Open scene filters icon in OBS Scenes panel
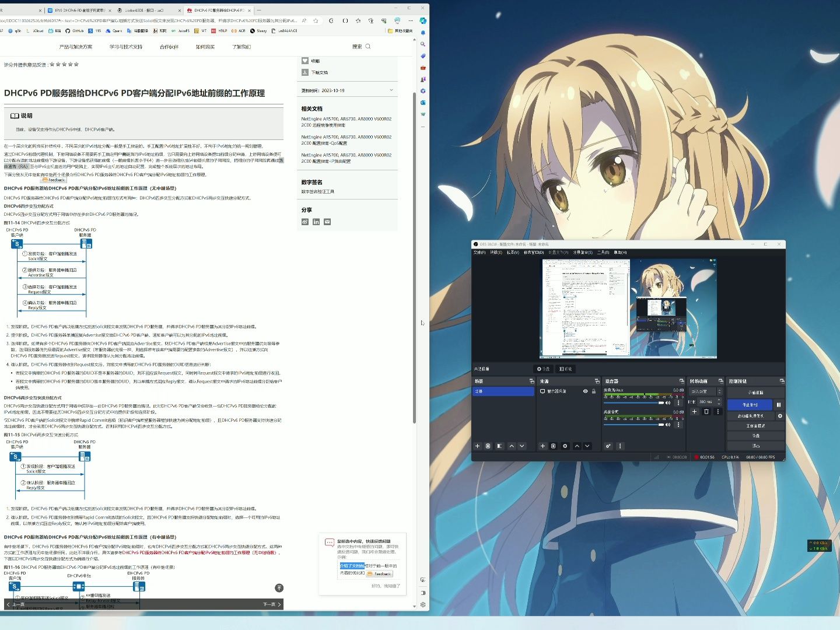The height and width of the screenshot is (630, 840). tap(499, 446)
